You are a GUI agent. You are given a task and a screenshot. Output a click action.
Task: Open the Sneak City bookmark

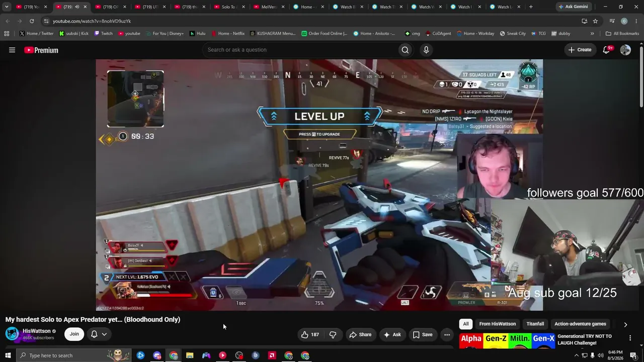(x=513, y=34)
